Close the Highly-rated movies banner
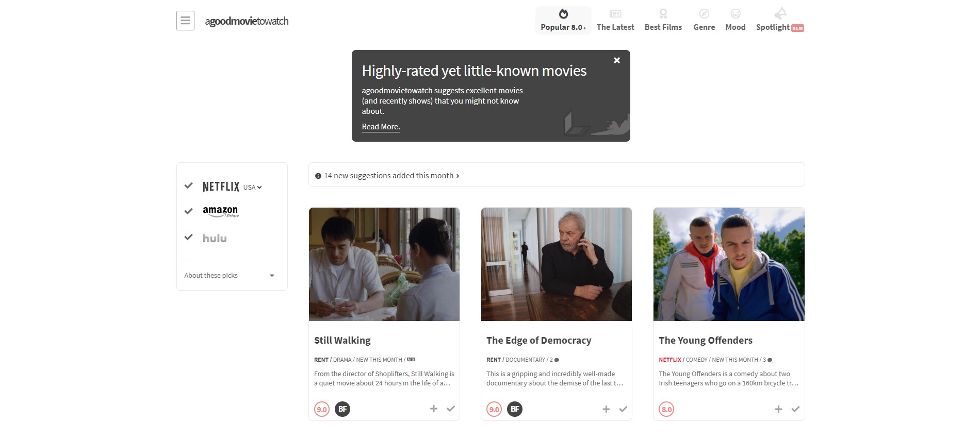The width and height of the screenshot is (980, 439). 616,60
